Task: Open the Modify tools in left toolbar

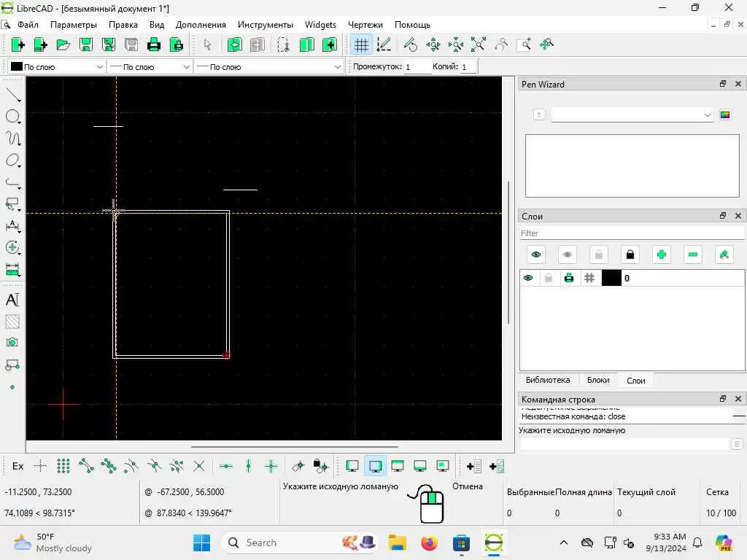Action: pos(13,248)
